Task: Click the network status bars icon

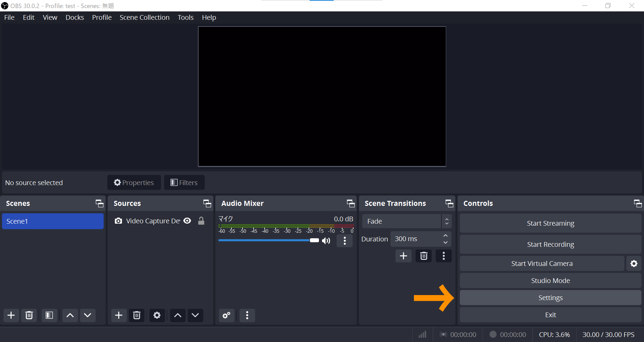Action: [423, 334]
